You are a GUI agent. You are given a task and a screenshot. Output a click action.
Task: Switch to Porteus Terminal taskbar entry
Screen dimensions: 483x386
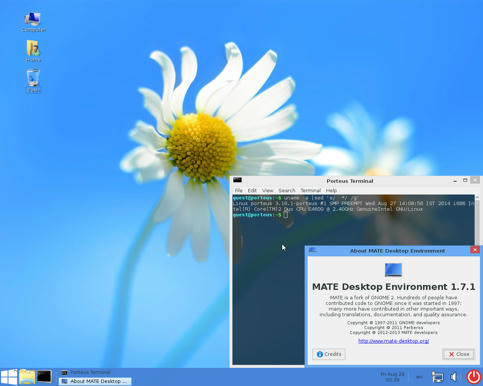point(86,372)
